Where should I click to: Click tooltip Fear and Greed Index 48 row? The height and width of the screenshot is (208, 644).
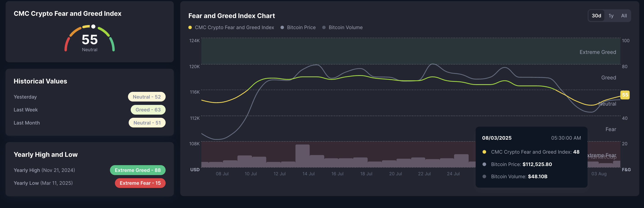531,152
